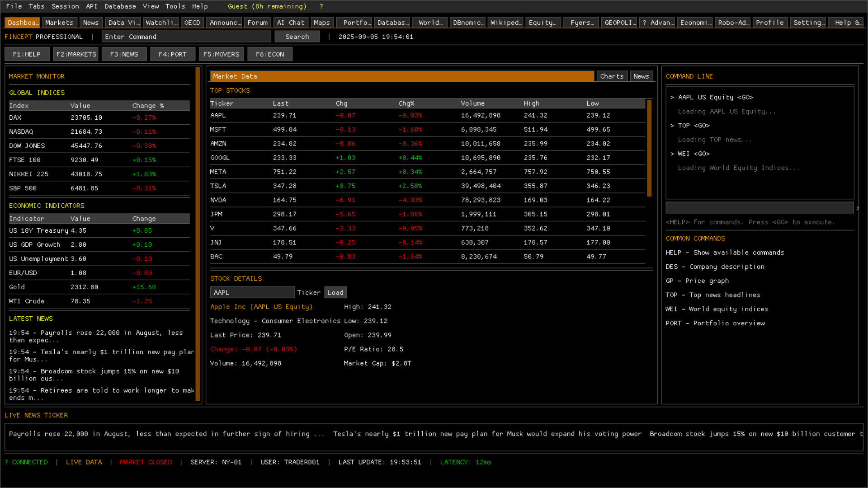Click the F6:ECON button
Viewport: 868px width, 488px height.
coord(270,54)
